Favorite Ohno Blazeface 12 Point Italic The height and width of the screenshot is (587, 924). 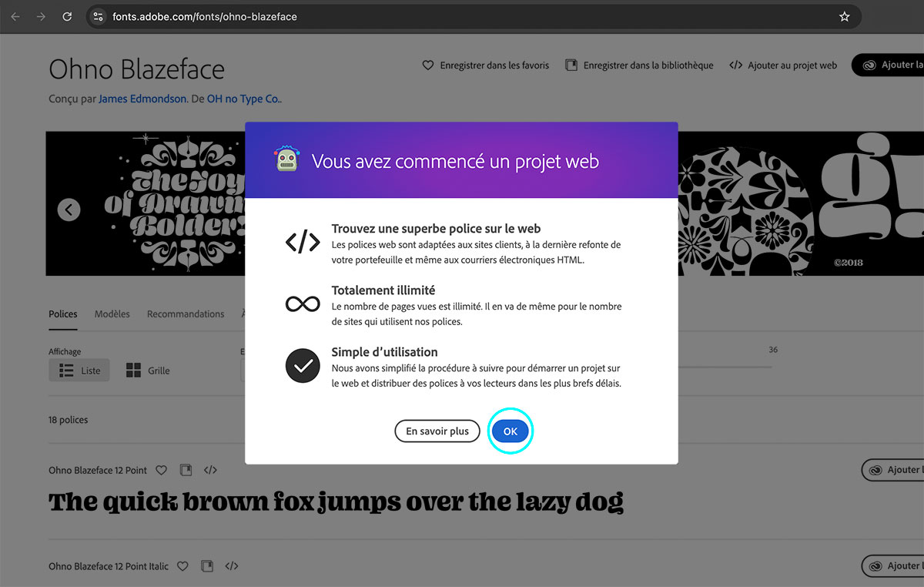point(182,566)
